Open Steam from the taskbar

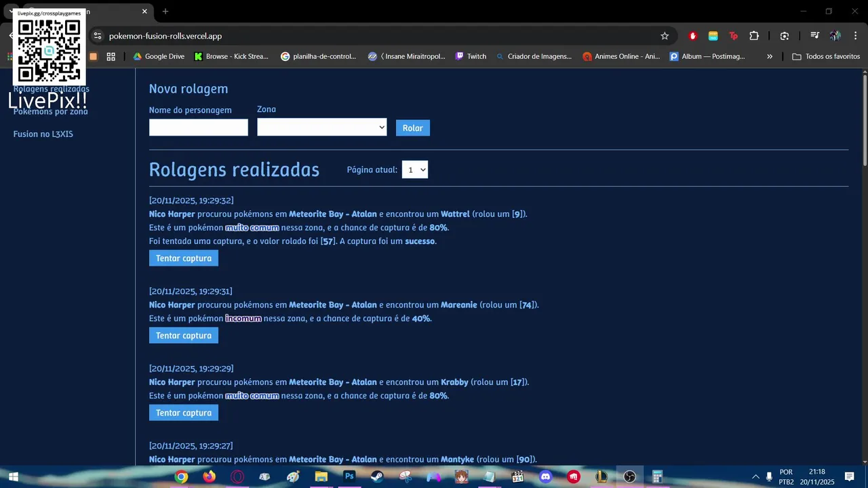point(377,476)
